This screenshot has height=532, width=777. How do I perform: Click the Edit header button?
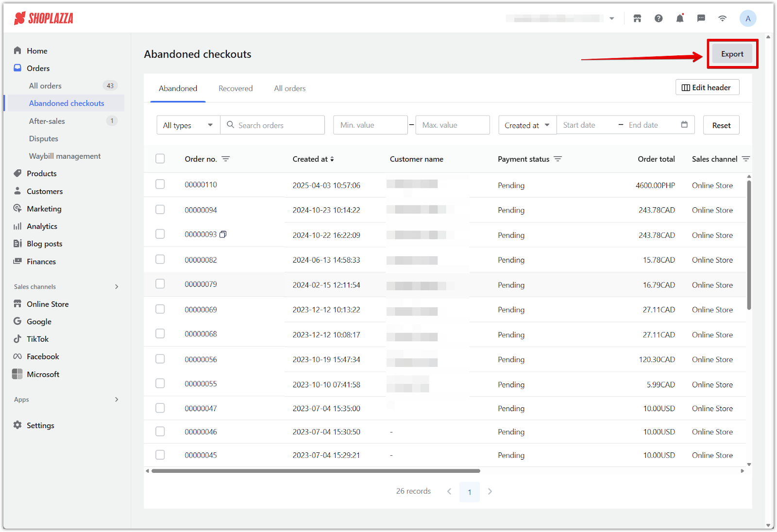tap(707, 87)
